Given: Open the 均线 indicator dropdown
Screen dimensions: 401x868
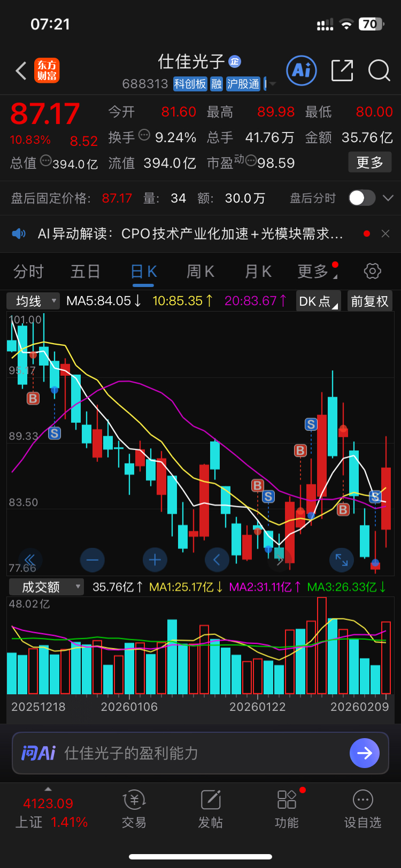Looking at the screenshot, I should [x=33, y=301].
